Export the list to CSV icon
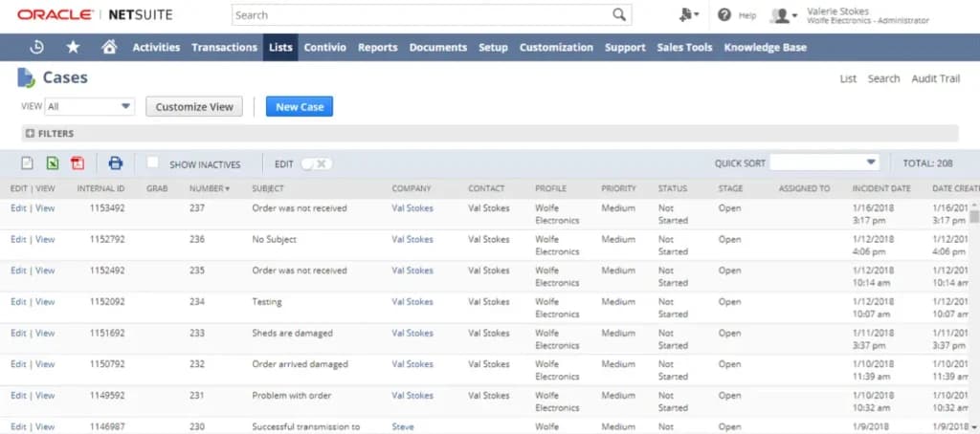The image size is (980, 434). coord(27,163)
